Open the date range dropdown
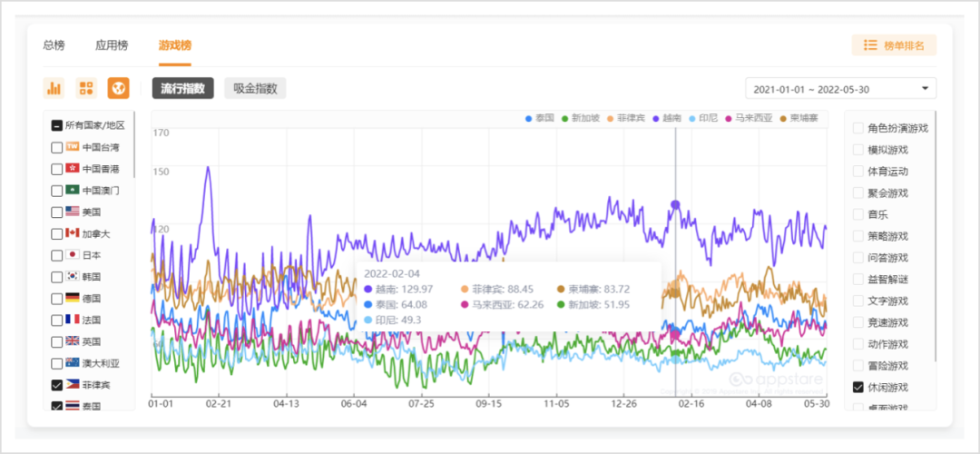The height and width of the screenshot is (454, 980). 840,89
